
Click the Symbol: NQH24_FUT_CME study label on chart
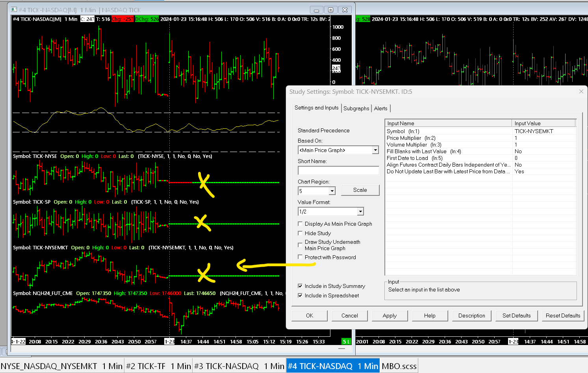(43, 293)
